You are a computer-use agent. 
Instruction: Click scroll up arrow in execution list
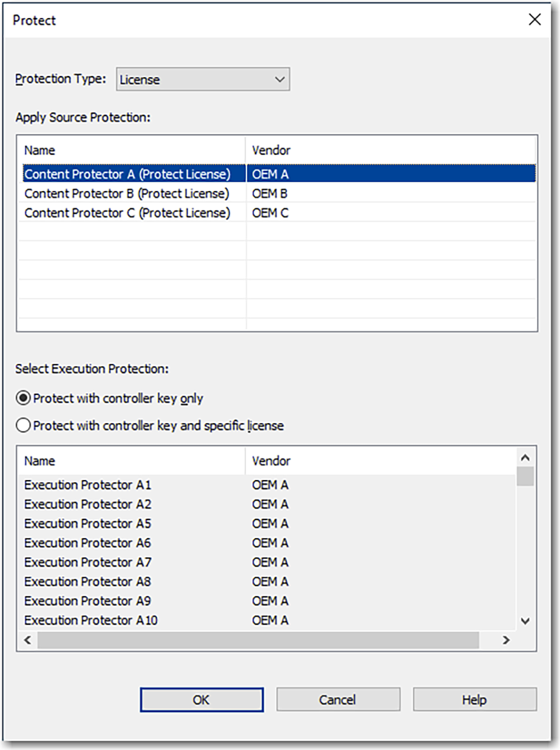click(525, 458)
